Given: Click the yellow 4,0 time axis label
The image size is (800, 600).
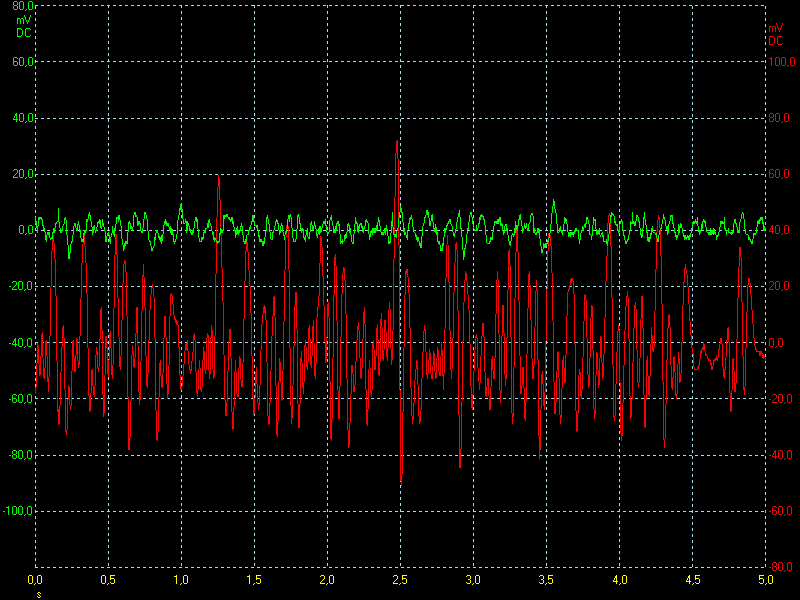Looking at the screenshot, I should pos(619,580).
